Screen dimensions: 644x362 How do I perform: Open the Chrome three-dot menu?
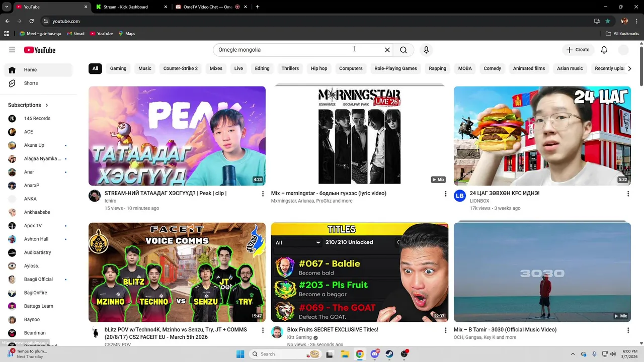[x=637, y=21]
